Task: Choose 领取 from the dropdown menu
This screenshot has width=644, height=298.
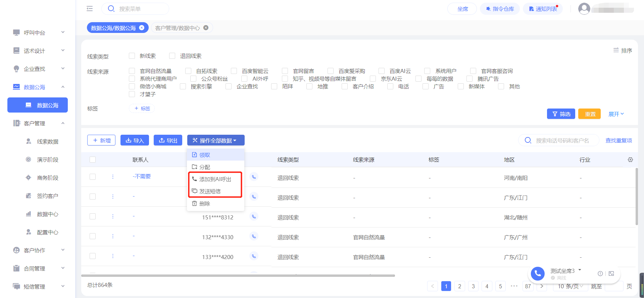Action: [x=215, y=155]
